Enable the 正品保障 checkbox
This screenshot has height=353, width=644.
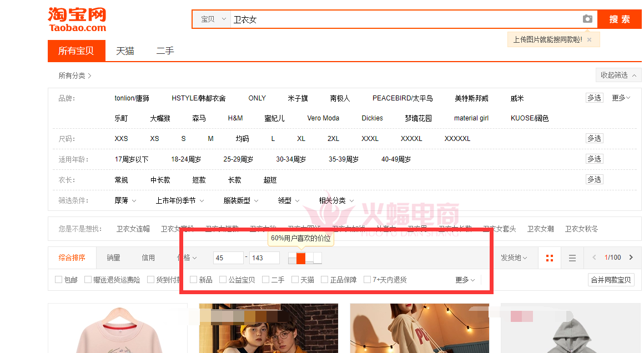(x=324, y=280)
